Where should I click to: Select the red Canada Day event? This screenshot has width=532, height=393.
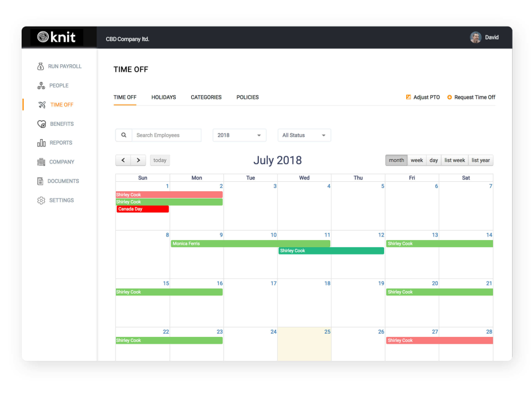(x=142, y=209)
